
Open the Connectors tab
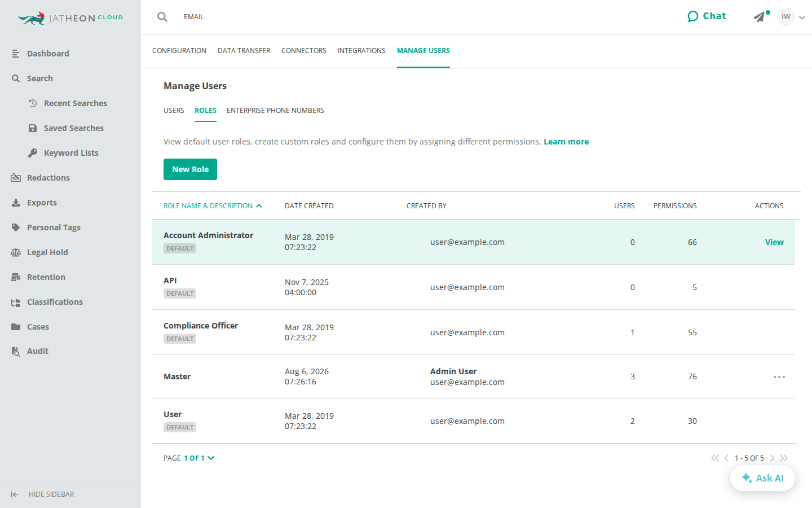[304, 51]
